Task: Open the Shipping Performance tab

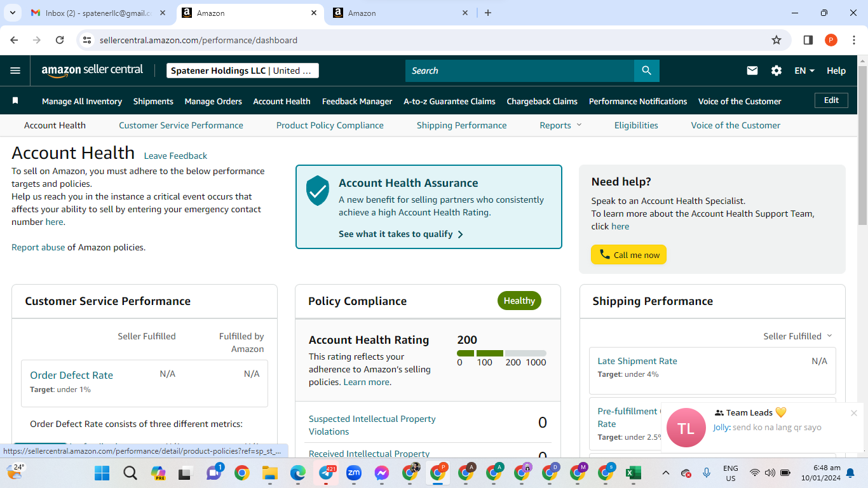Action: coord(462,125)
